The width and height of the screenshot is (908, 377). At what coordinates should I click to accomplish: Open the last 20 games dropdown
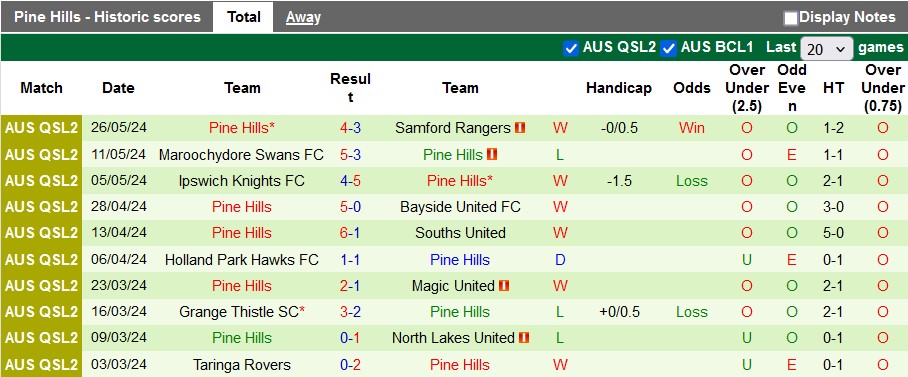[826, 49]
